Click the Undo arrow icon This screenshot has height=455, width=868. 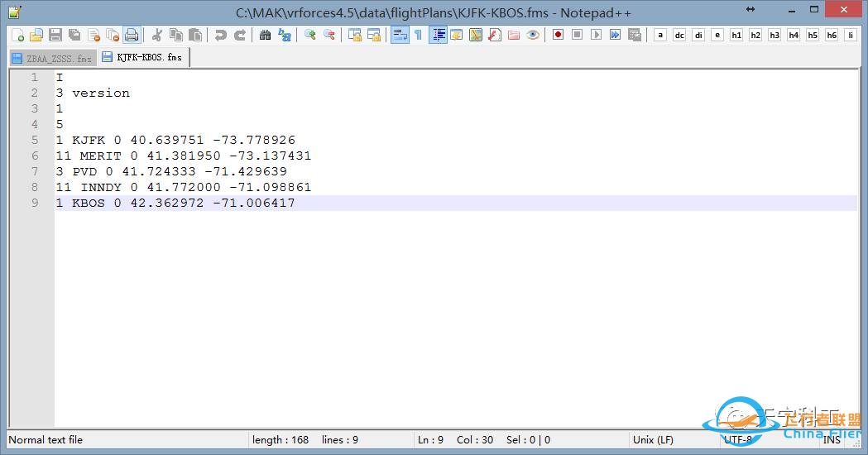pos(220,35)
